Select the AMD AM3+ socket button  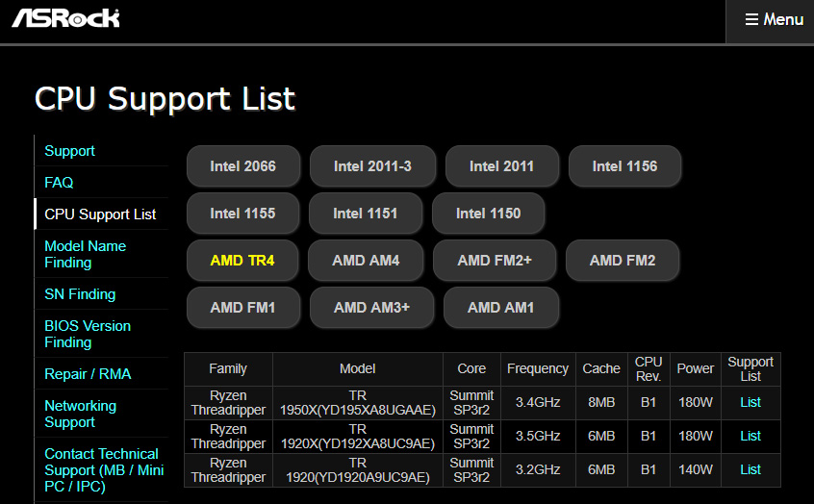click(x=371, y=307)
